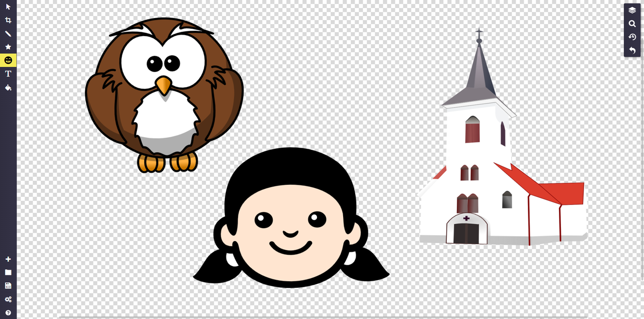644x319 pixels.
Task: Activate the paint bucket fill tool
Action: pyautogui.click(x=8, y=87)
